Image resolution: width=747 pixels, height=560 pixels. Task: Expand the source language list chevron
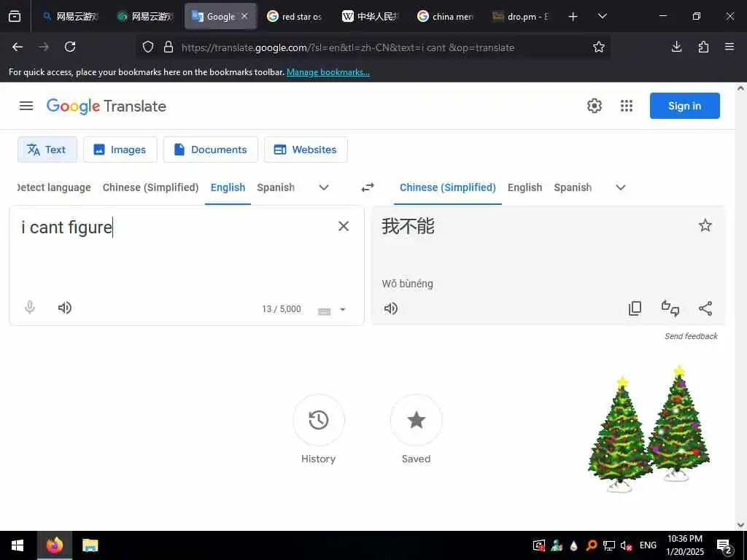tap(324, 187)
